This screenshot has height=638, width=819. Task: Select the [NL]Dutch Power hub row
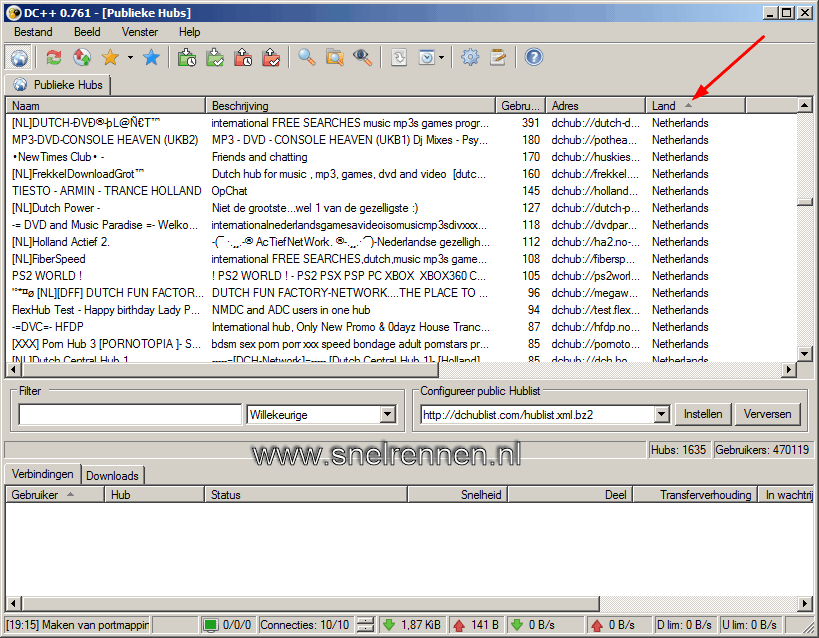[x=401, y=208]
